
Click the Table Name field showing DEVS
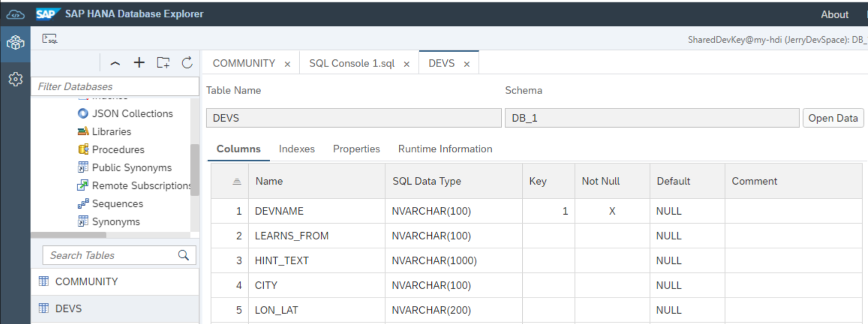[354, 118]
